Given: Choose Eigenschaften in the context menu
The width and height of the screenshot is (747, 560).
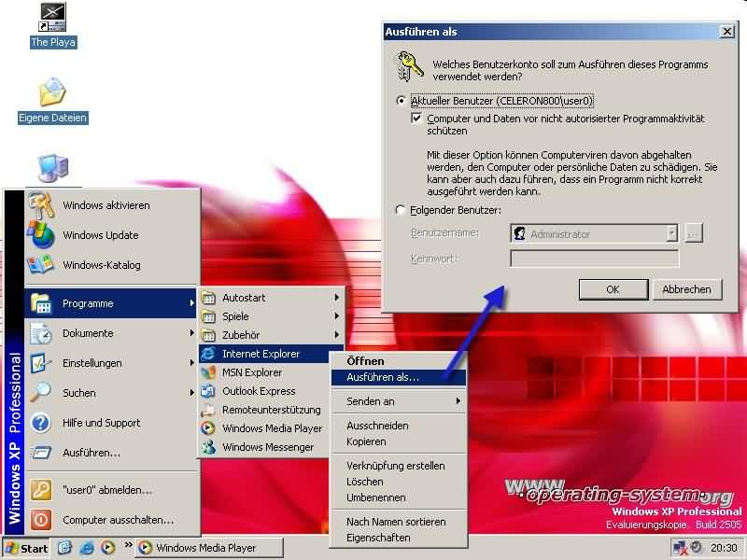Looking at the screenshot, I should pos(398,538).
